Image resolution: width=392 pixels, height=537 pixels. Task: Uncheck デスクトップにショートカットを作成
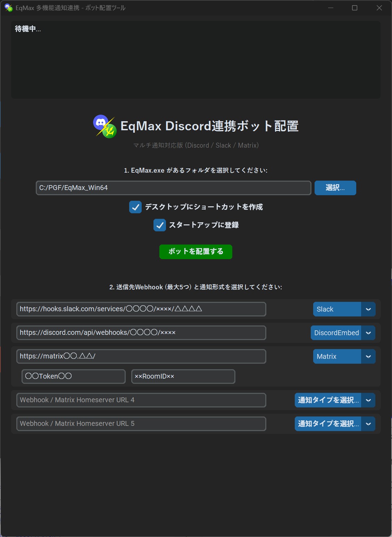[x=135, y=207]
